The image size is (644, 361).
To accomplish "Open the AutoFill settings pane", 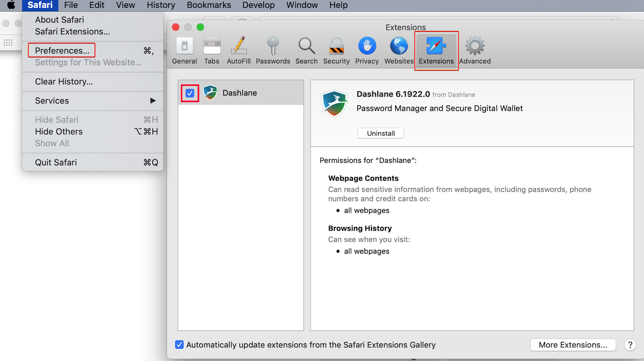I will coord(238,49).
